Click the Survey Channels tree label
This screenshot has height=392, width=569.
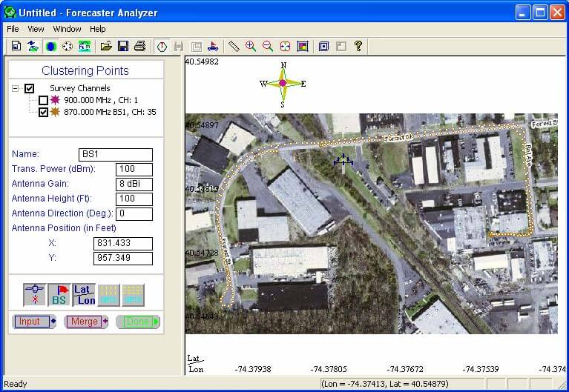coord(80,88)
